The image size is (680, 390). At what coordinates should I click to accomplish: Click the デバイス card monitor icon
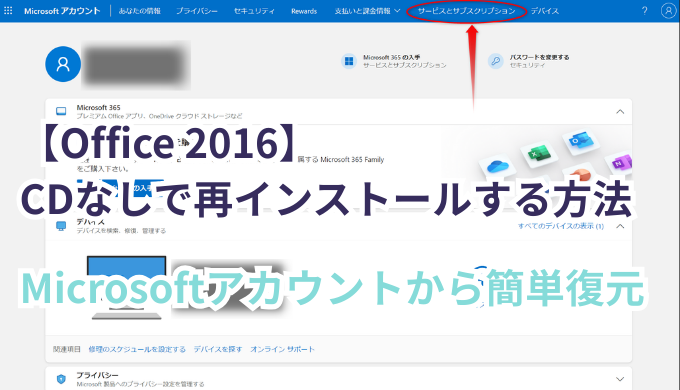(x=61, y=226)
